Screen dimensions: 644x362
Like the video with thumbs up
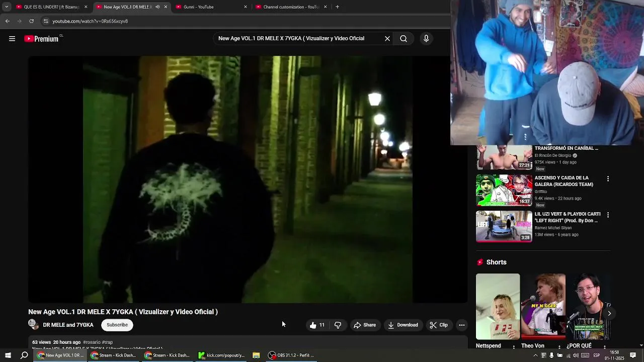[x=317, y=325]
